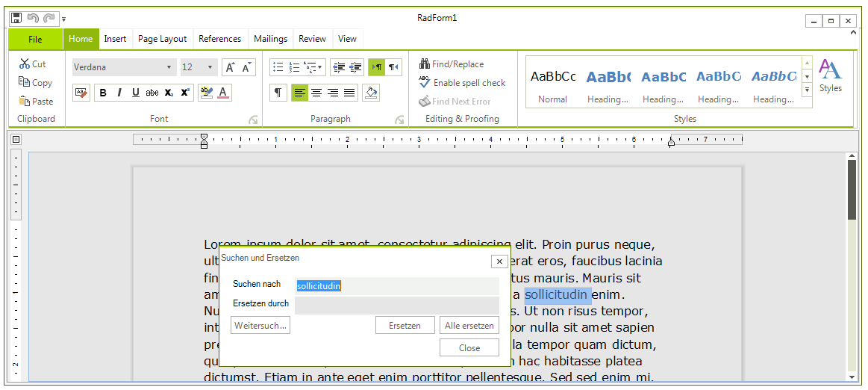Viewport: 868px width, 390px height.
Task: Toggle Bold formatting
Action: (x=103, y=93)
